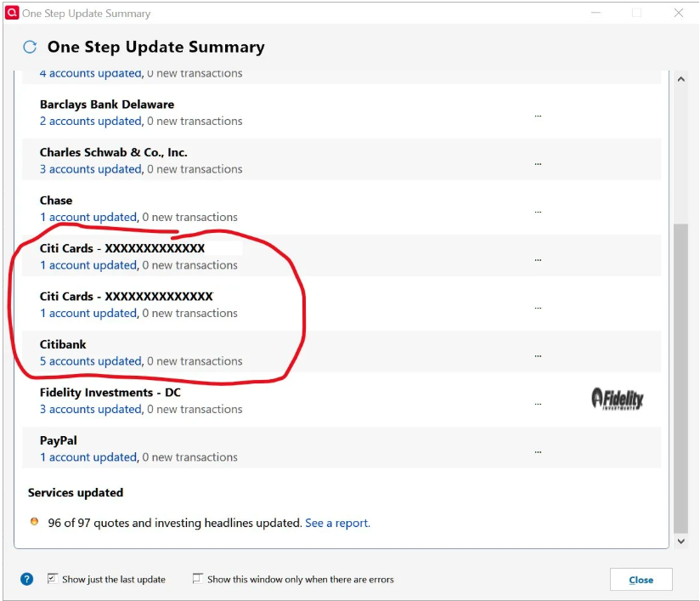
Task: Click the Services updated heading
Action: coord(76,492)
